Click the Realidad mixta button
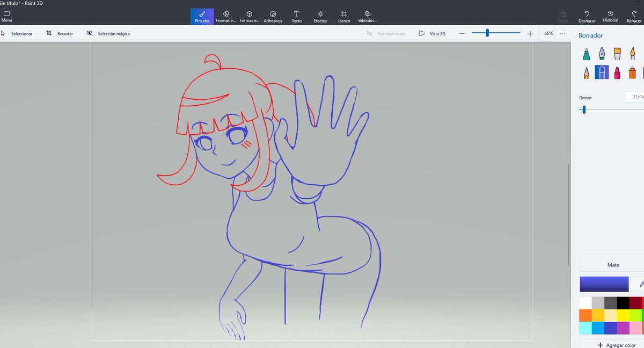 385,33
